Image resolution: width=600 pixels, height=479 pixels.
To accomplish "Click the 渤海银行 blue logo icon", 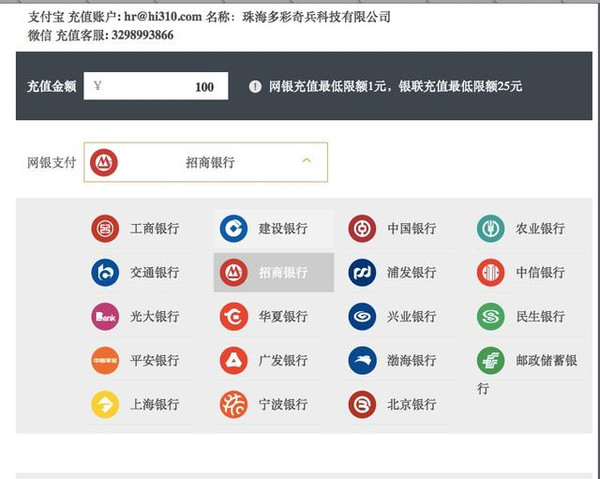I will coord(362,360).
